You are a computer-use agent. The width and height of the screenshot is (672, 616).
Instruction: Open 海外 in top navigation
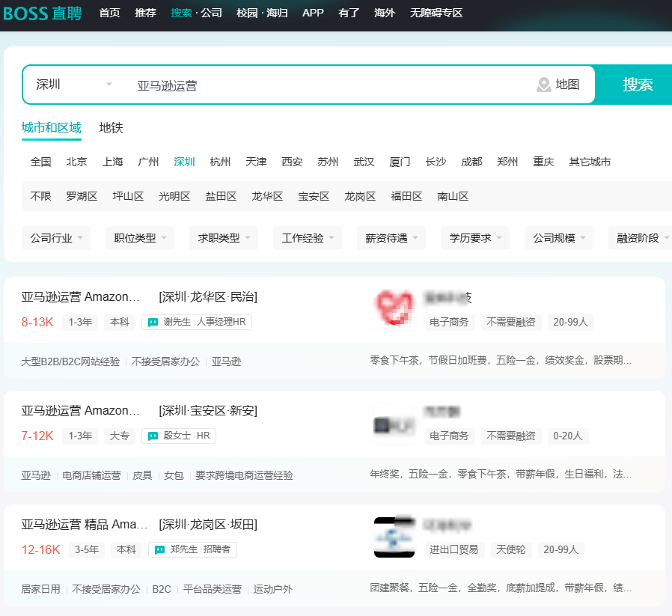[385, 13]
